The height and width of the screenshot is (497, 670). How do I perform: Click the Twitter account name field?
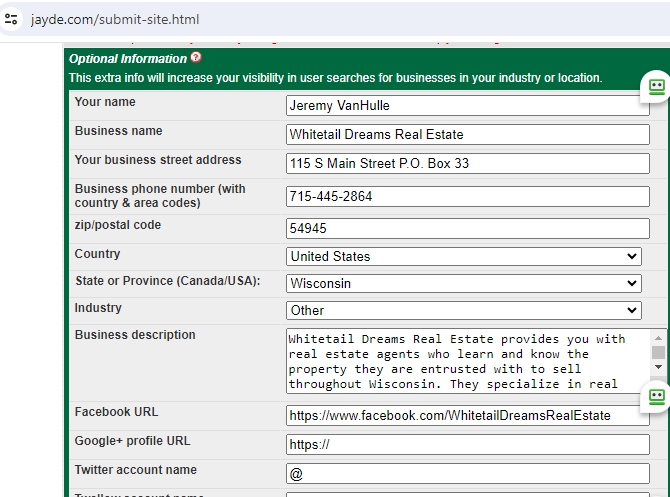pyautogui.click(x=467, y=474)
